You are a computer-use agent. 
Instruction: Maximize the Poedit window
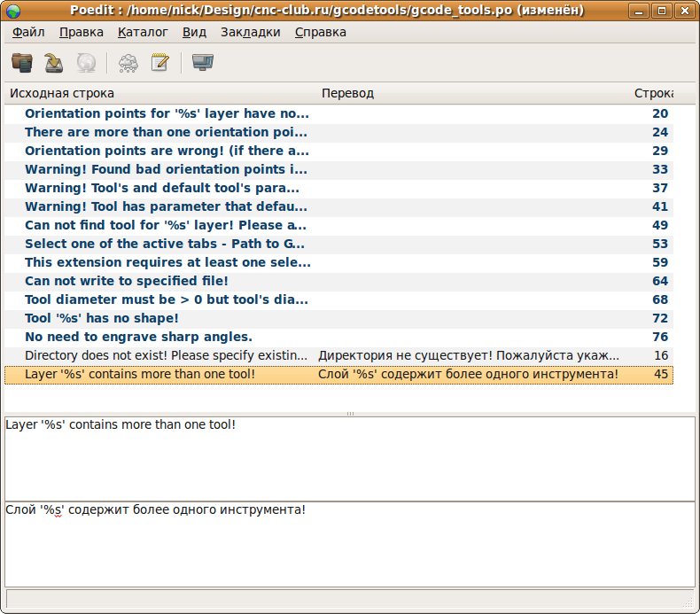tap(662, 11)
